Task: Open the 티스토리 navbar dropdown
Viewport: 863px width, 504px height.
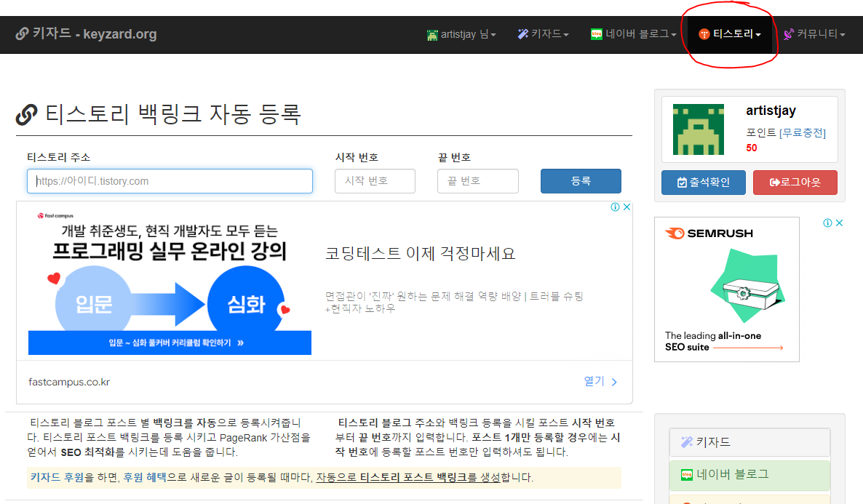Action: [x=730, y=34]
